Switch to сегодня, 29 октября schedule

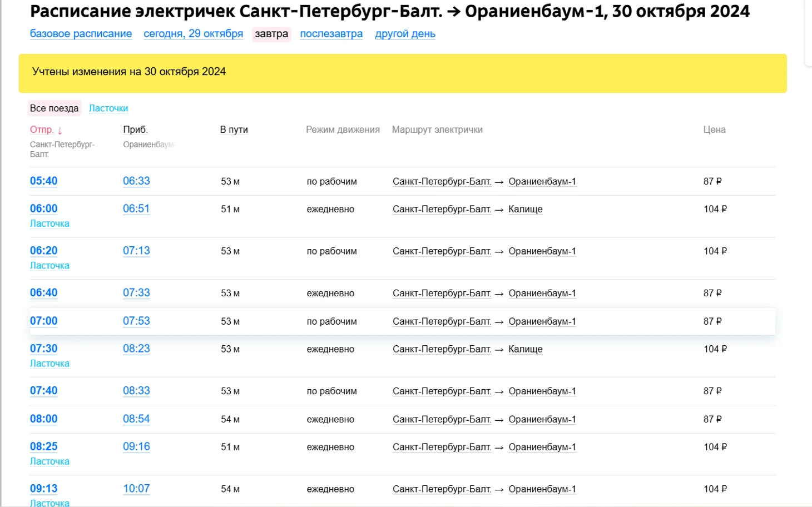pos(193,34)
